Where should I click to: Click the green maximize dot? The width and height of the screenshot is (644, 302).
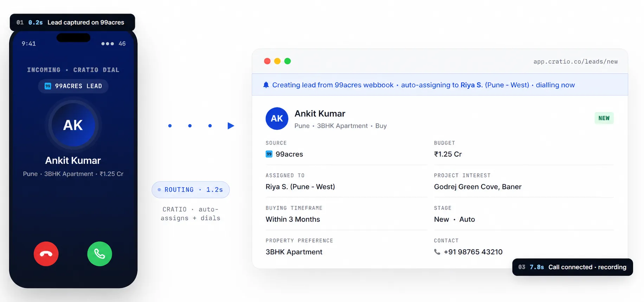tap(288, 61)
